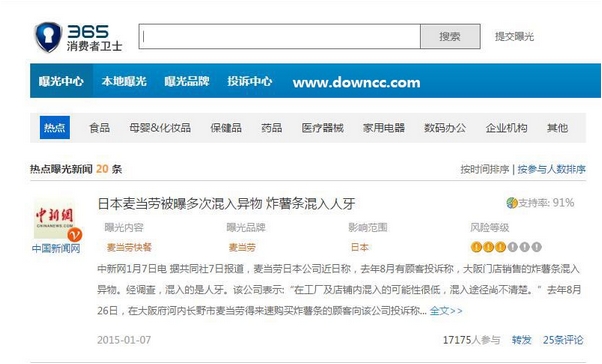This screenshot has height=364, width=602.
Task: Open the 25条评论 comments link
Action: pos(563,340)
